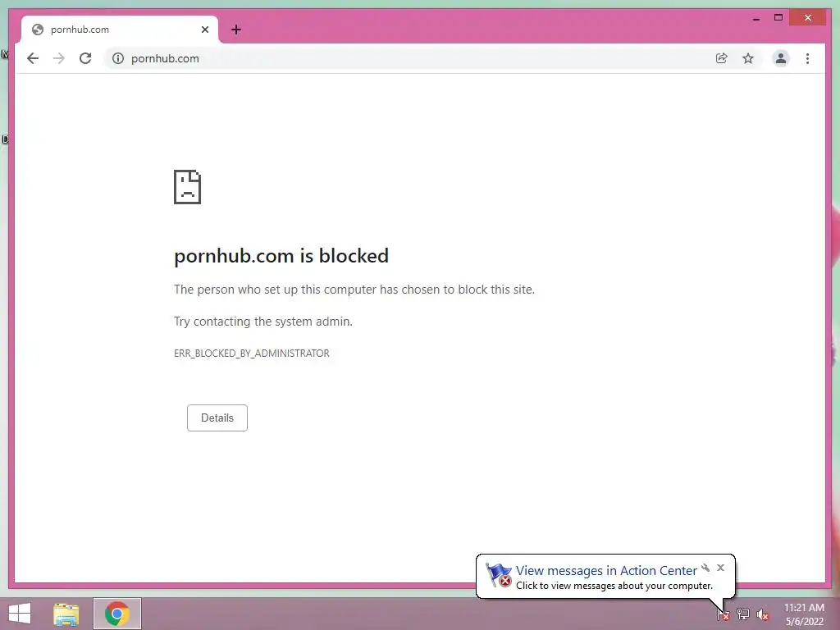This screenshot has width=840, height=630.
Task: Click the sad page error icon
Action: pos(188,187)
